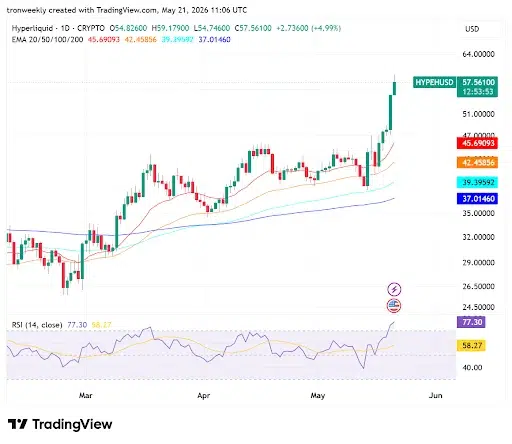Viewport: 512px width, 444px height.
Task: Click the red 45.69093 EMA label
Action: (x=478, y=143)
